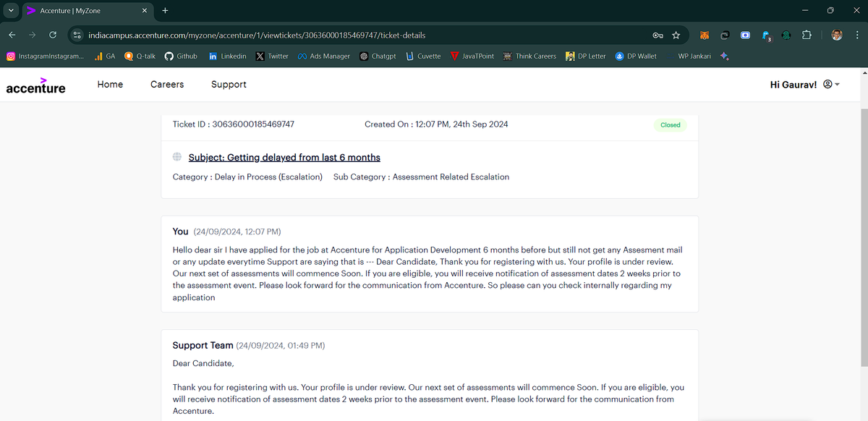Click the globe icon beside the subject
868x421 pixels.
click(x=177, y=157)
